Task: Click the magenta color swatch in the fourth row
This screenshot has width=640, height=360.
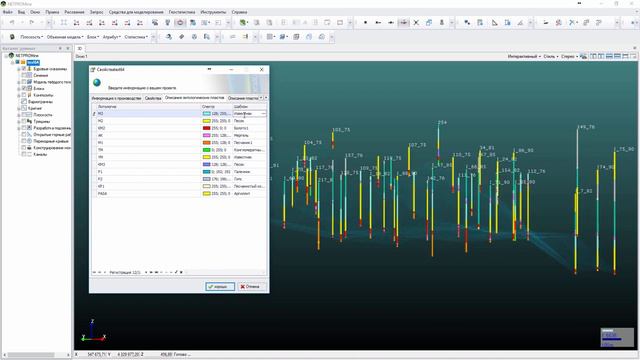Action: tap(207, 136)
